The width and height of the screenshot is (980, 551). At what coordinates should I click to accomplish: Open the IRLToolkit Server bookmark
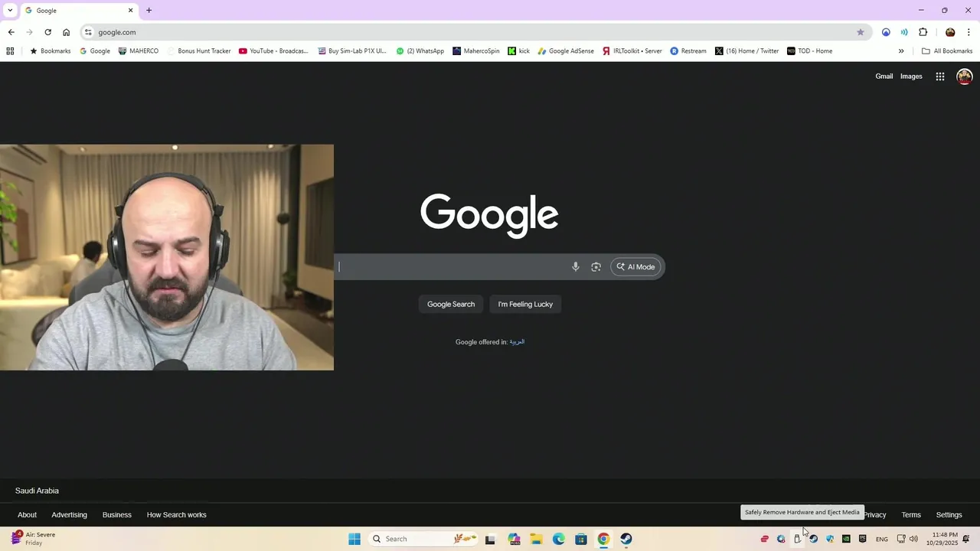point(632,51)
